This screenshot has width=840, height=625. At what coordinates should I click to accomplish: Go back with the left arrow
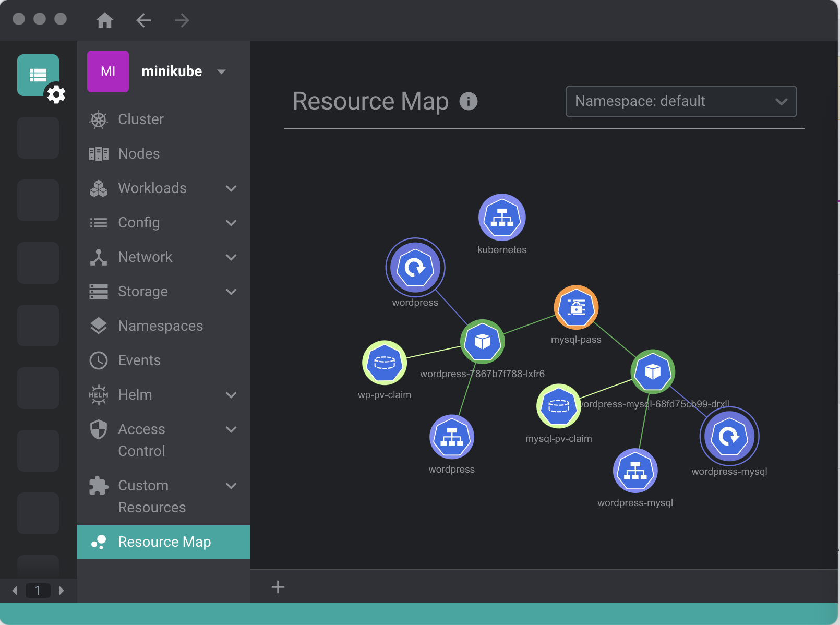coord(143,20)
